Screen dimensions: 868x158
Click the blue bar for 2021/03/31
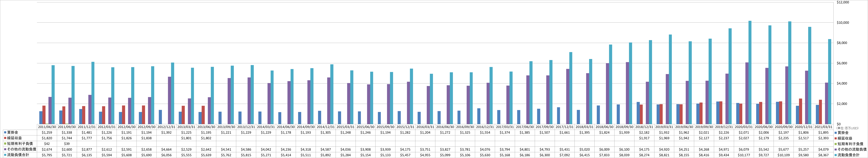[817, 114]
